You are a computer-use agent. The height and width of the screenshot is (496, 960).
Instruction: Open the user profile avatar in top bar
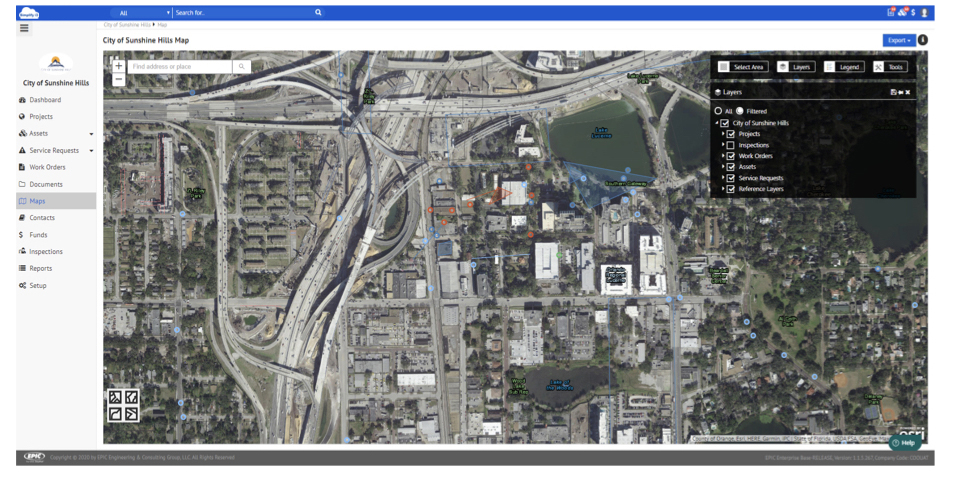pyautogui.click(x=925, y=13)
